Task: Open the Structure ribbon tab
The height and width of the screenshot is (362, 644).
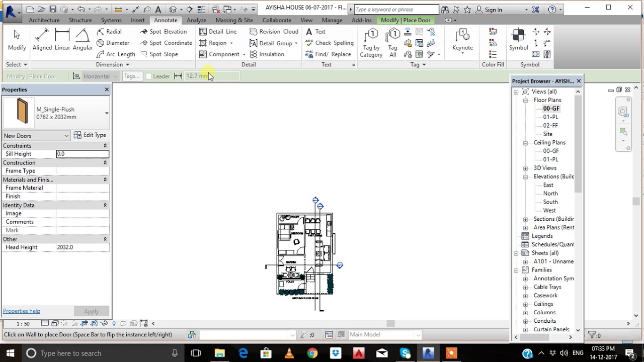Action: 80,20
